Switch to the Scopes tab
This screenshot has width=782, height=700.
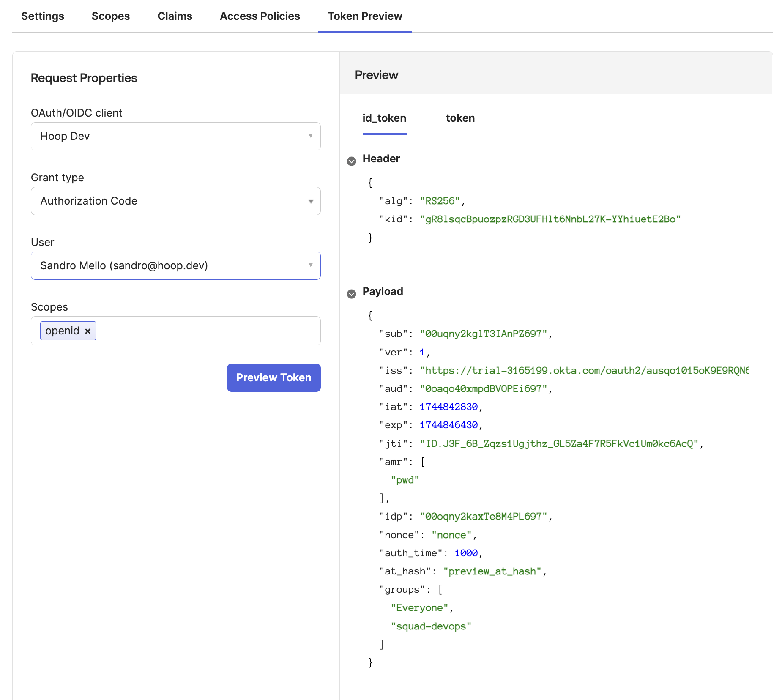coord(111,16)
